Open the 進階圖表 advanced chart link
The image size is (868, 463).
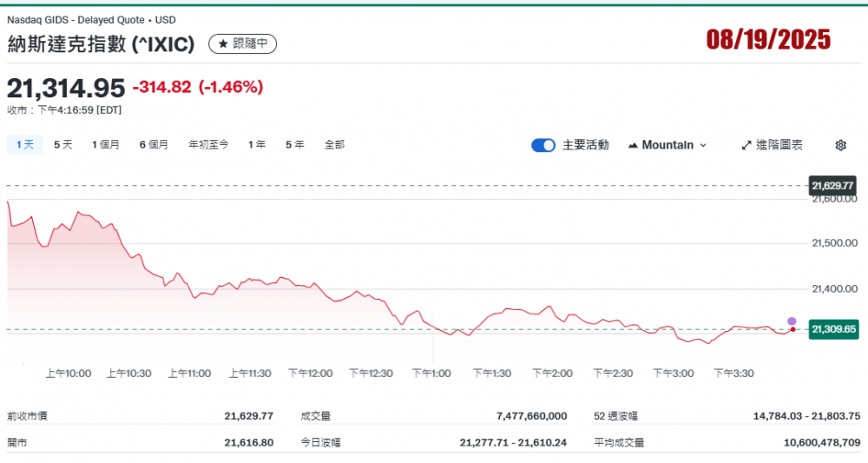pyautogui.click(x=772, y=145)
